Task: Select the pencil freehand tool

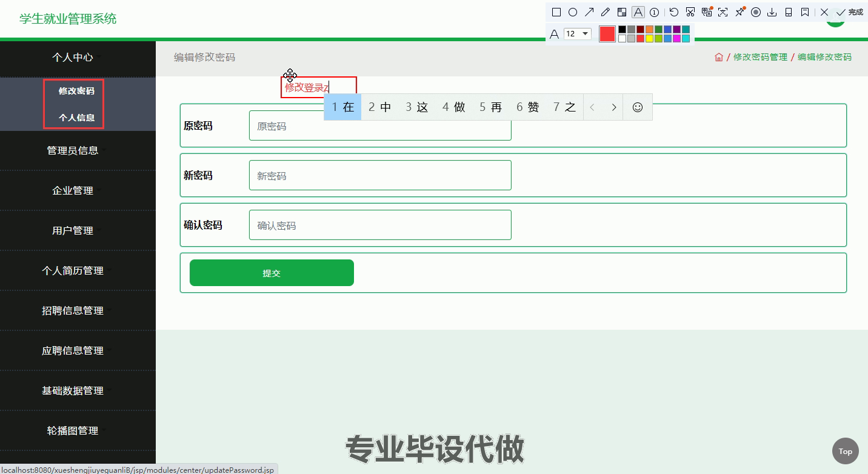Action: pyautogui.click(x=606, y=12)
